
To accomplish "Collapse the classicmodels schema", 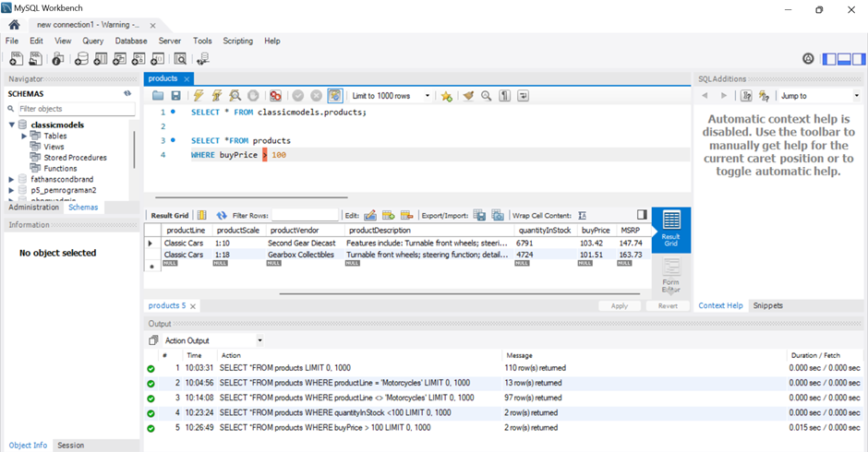I will click(x=12, y=125).
